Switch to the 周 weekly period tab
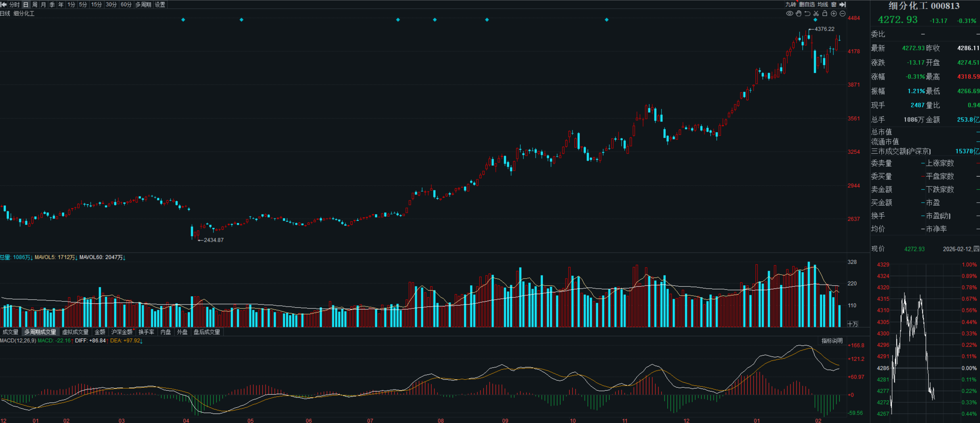 [34, 5]
